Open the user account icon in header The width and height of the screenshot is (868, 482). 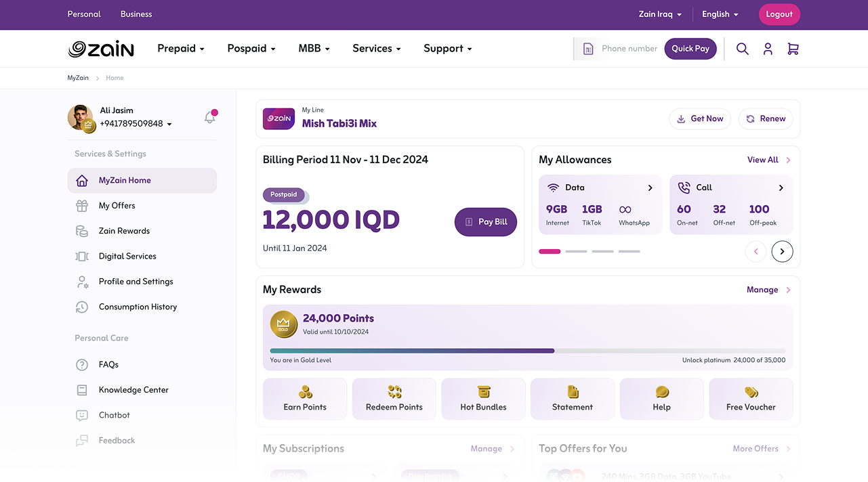point(768,49)
